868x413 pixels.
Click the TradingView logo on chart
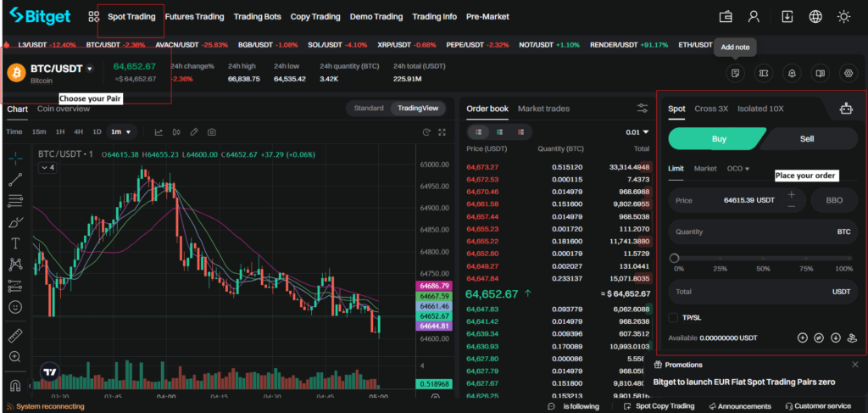pyautogui.click(x=50, y=372)
